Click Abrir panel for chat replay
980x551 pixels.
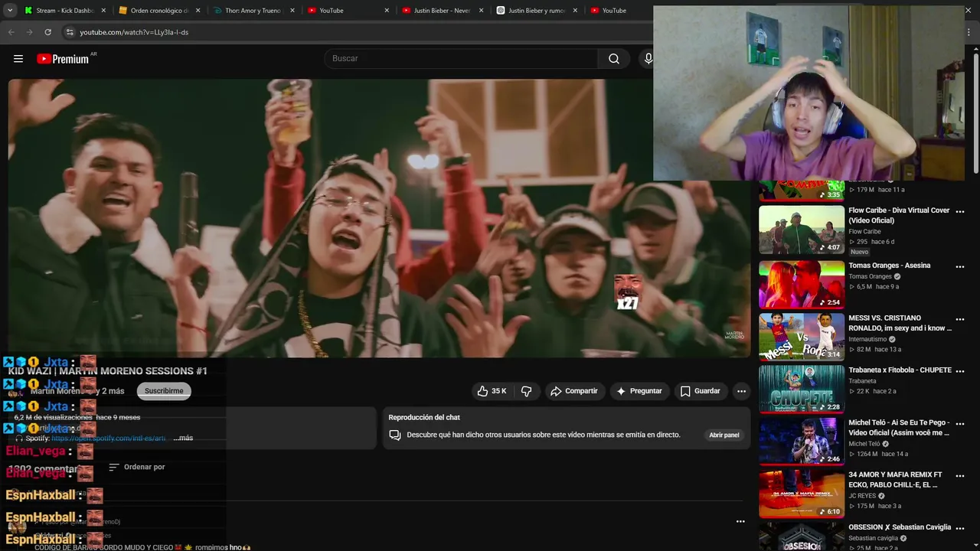point(724,435)
